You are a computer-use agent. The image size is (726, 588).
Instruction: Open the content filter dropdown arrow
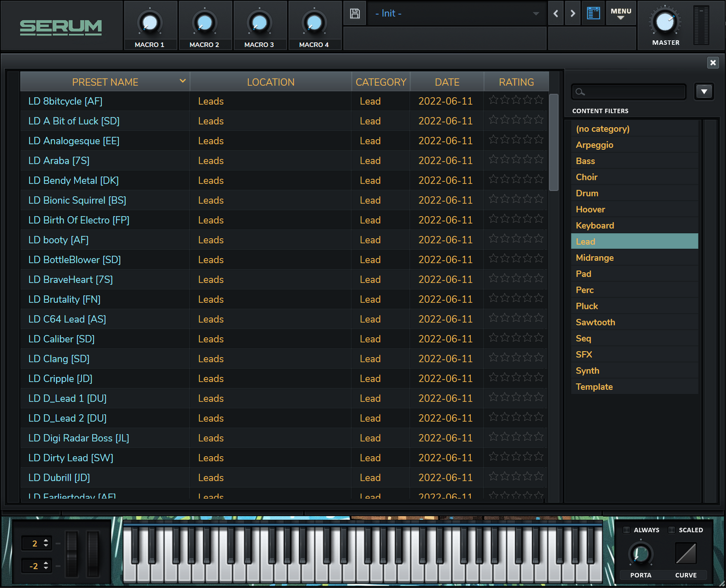pyautogui.click(x=704, y=91)
